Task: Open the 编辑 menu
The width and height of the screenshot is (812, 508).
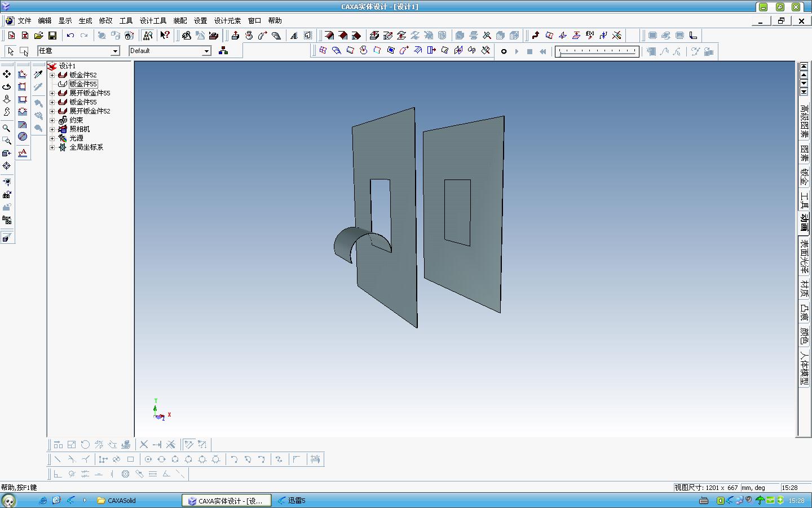Action: pyautogui.click(x=45, y=20)
